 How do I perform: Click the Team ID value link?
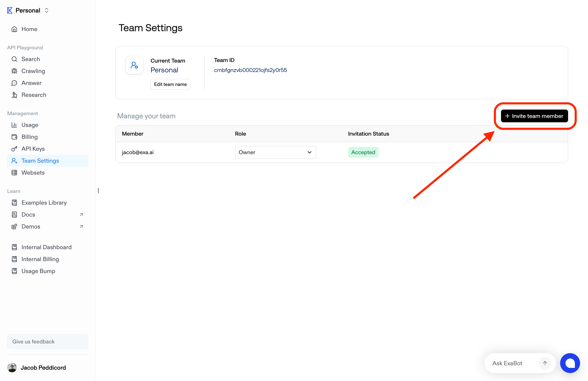(x=250, y=70)
